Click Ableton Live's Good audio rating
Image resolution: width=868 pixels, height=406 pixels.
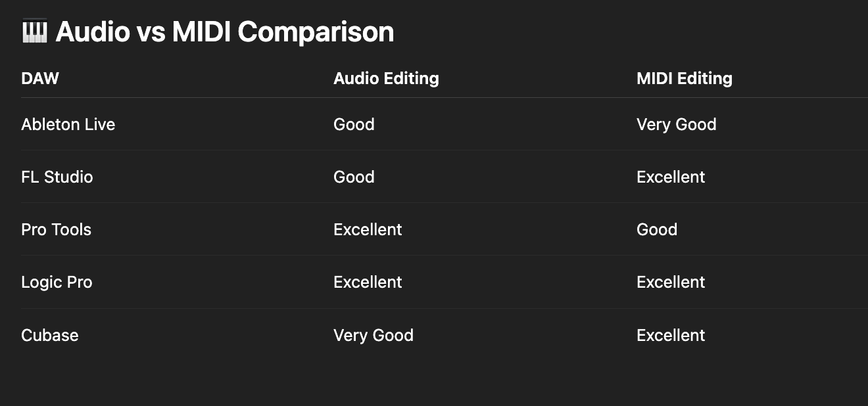pyautogui.click(x=354, y=124)
